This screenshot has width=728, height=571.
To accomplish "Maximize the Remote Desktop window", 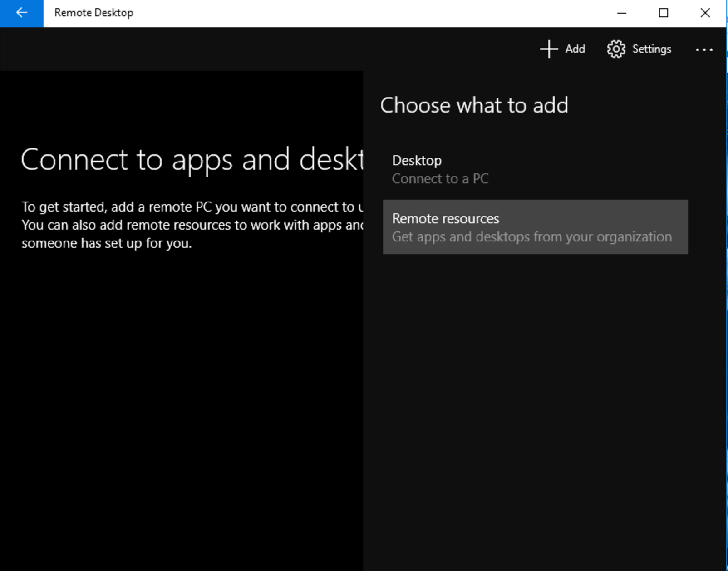I will point(664,13).
